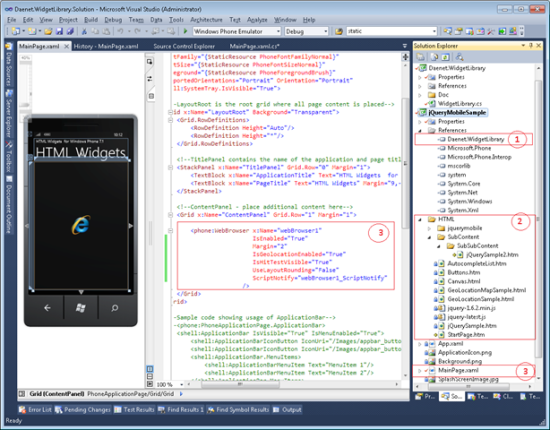Screen dimensions: 550x430
Task: Open the Analyze menu
Action: [x=257, y=20]
